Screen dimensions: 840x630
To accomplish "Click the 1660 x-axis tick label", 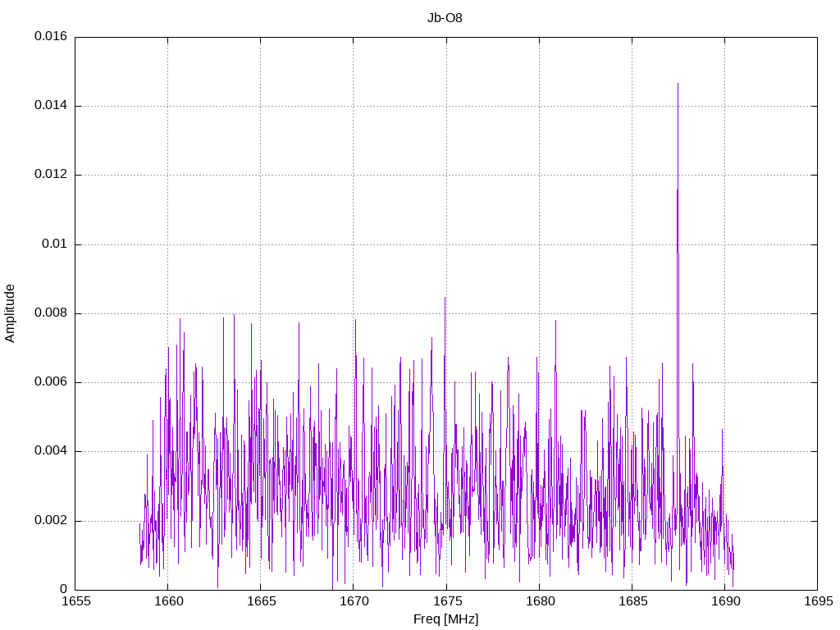I will click(x=169, y=601).
